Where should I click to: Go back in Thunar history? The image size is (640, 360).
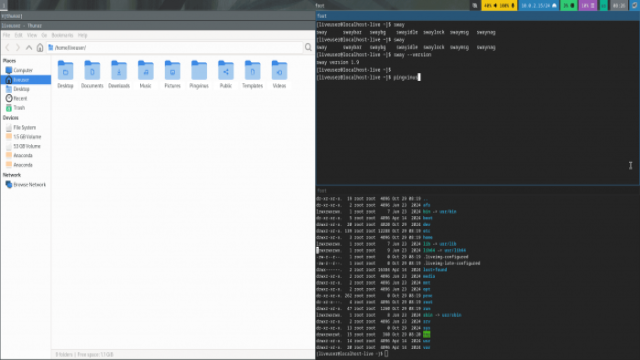(7, 48)
